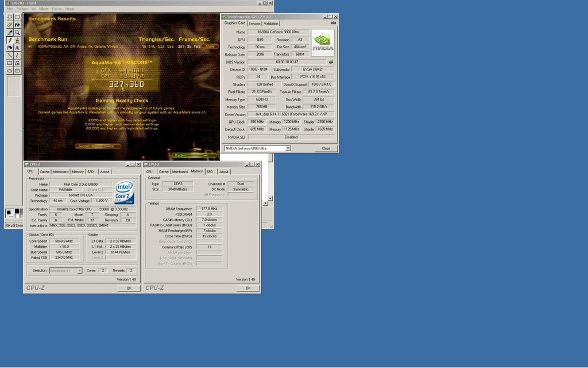The width and height of the screenshot is (588, 368).
Task: Click the CAS# Latency value 7.0 clocks
Action: point(209,220)
